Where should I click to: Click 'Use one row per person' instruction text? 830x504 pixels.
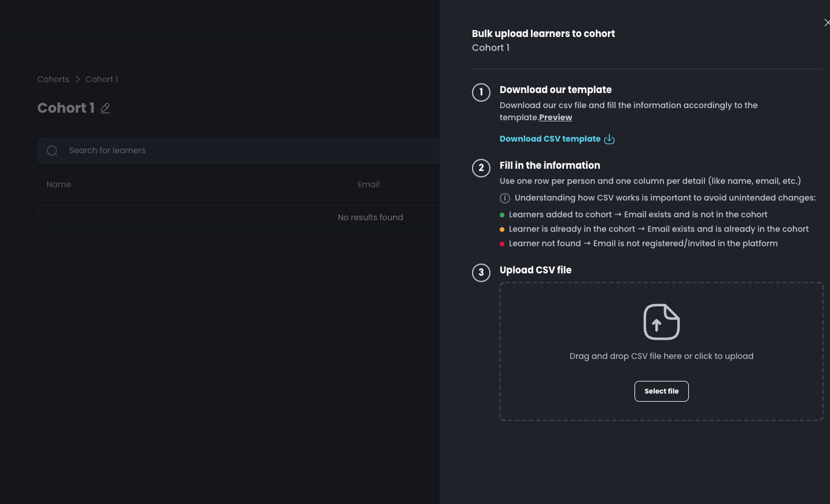click(650, 181)
